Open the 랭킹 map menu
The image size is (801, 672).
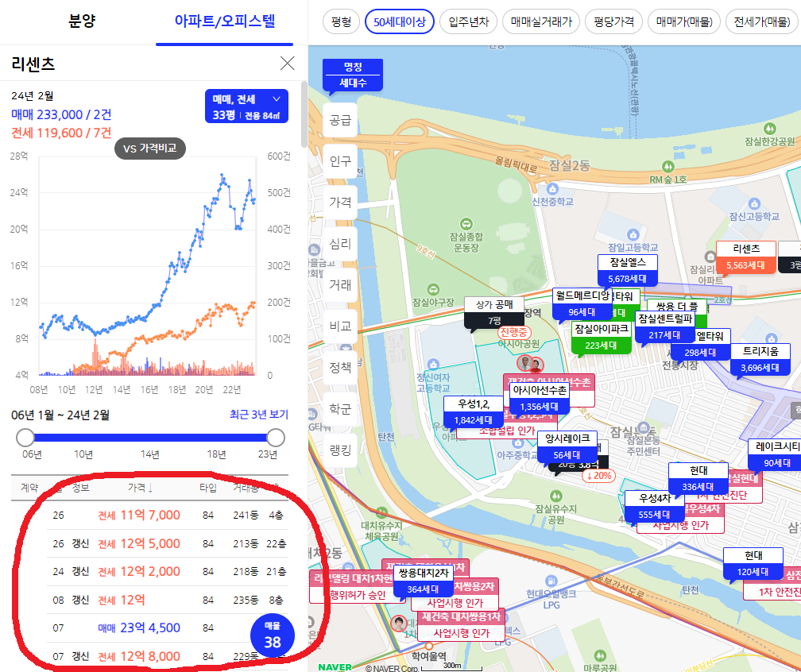click(x=340, y=450)
